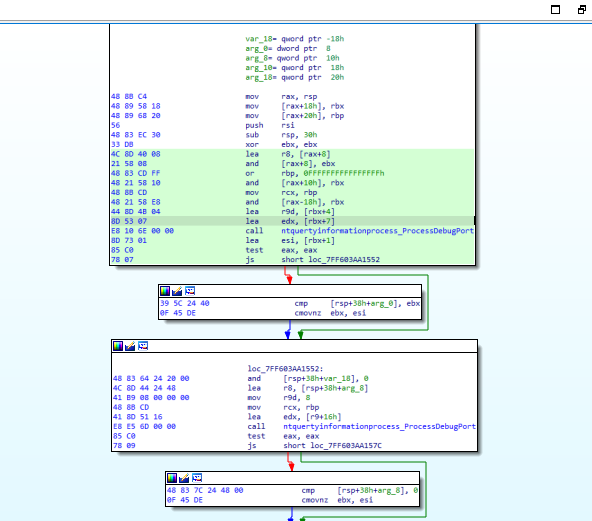Maximize the graph view window
This screenshot has height=521, width=592.
(x=555, y=9)
